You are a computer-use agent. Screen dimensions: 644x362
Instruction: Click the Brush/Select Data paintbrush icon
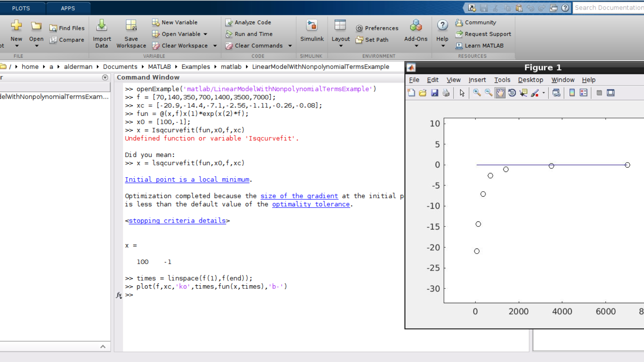[x=535, y=93]
